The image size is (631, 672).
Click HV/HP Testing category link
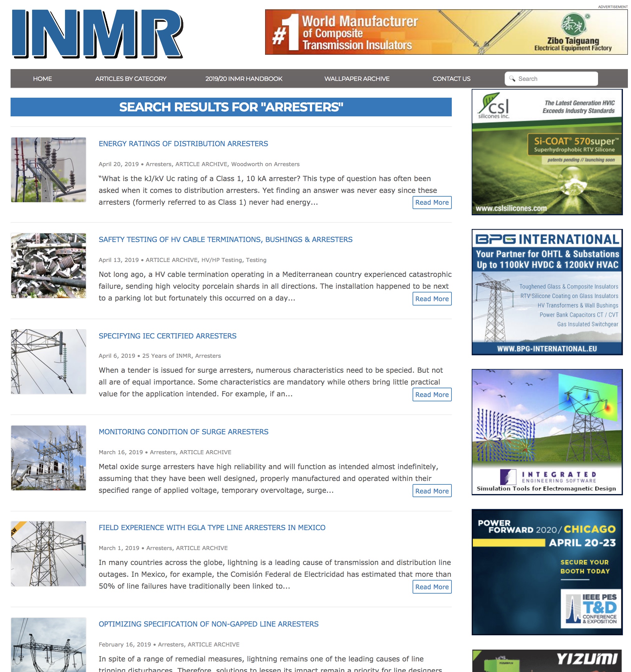coord(222,260)
